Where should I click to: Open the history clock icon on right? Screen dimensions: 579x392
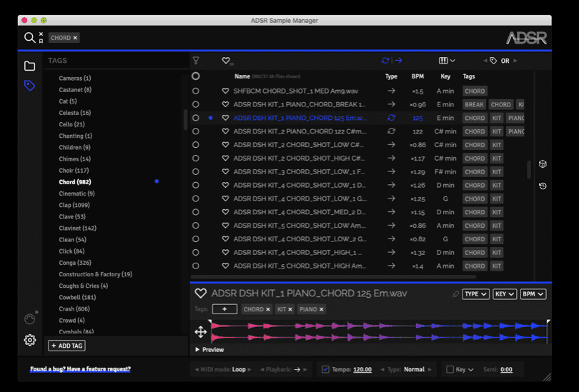[x=543, y=186]
